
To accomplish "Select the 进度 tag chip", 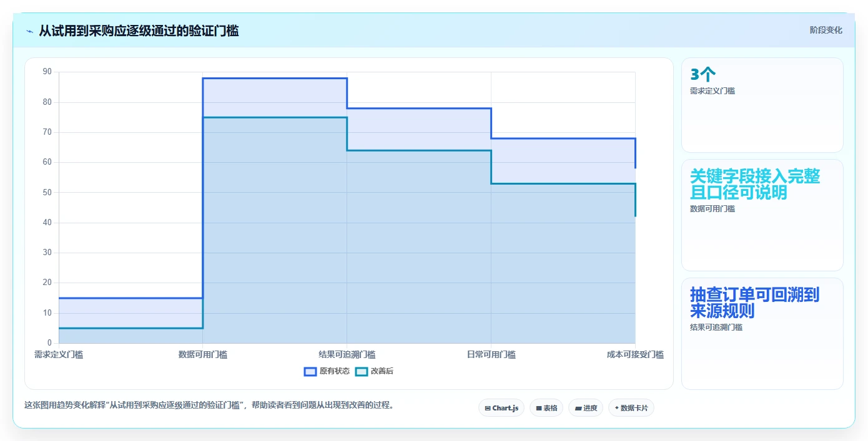I will pos(586,408).
